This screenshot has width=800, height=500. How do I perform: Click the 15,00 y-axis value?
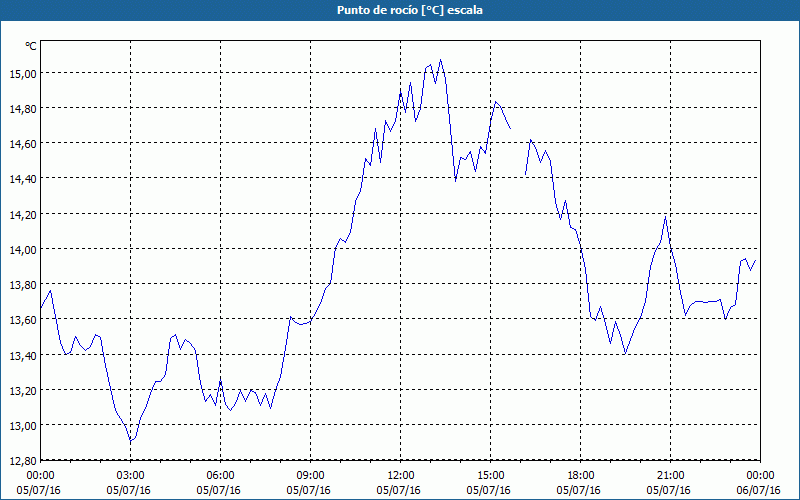tap(23, 73)
